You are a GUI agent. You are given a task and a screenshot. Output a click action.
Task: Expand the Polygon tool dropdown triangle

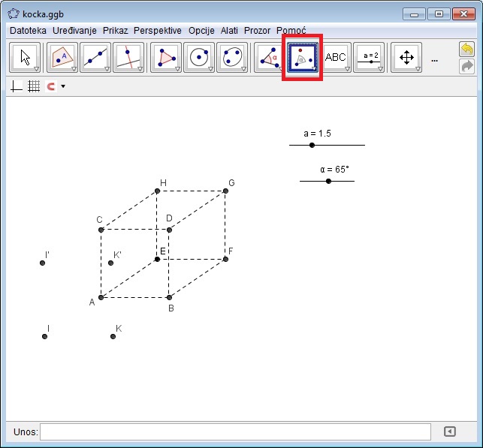(177, 69)
